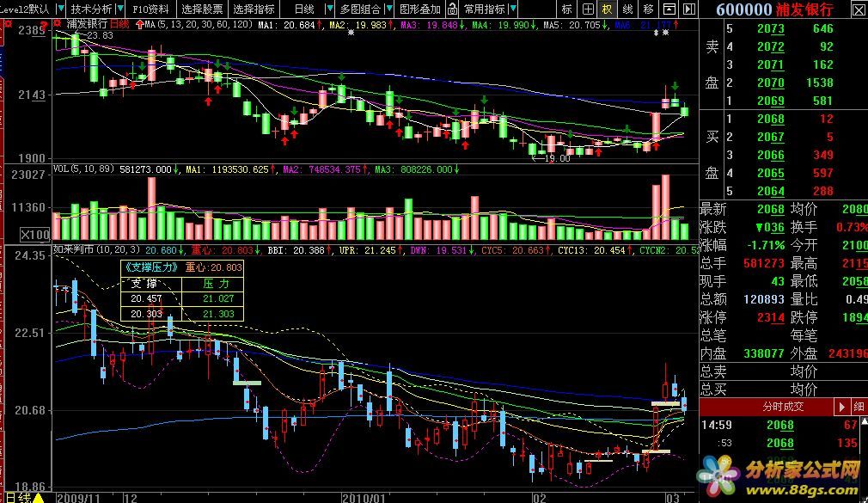Click the skip-forward arrow icon in the toolbar

689,9
